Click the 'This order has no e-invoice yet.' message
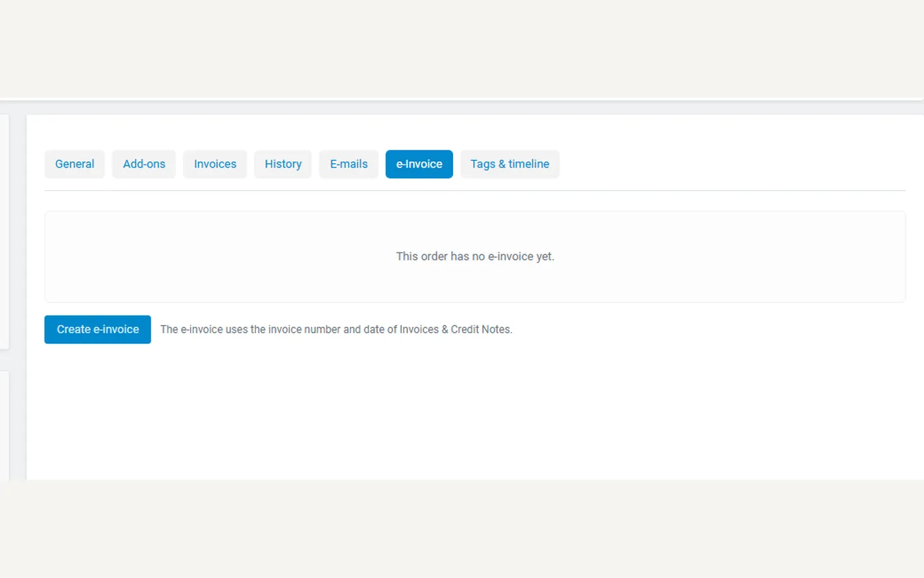924x578 pixels. [475, 256]
